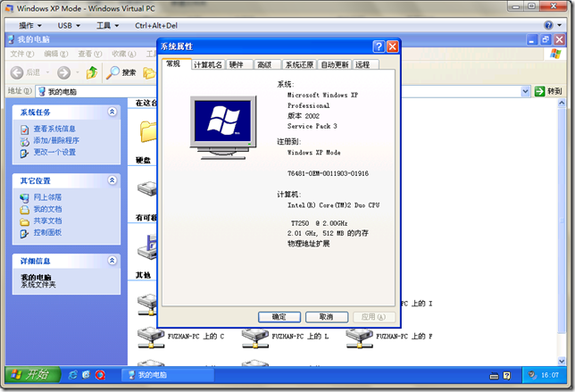Open 我的文档 link
This screenshot has height=392, width=575.
coord(47,209)
